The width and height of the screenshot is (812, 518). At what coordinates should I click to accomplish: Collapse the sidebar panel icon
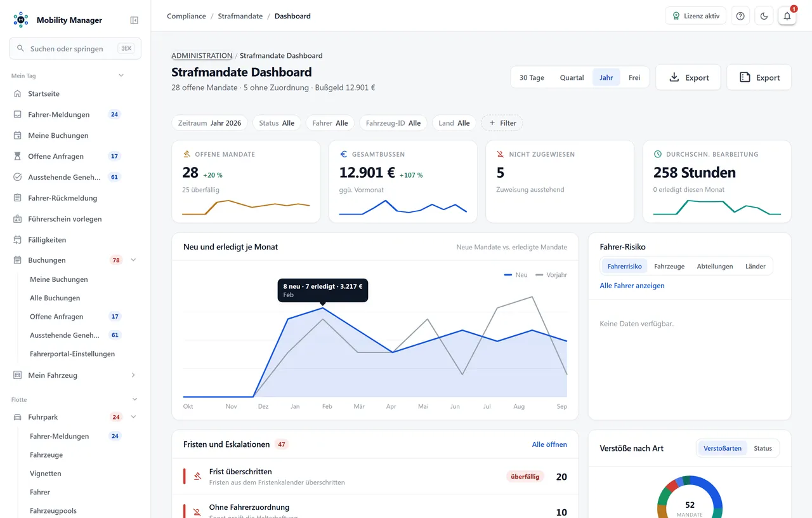point(134,20)
